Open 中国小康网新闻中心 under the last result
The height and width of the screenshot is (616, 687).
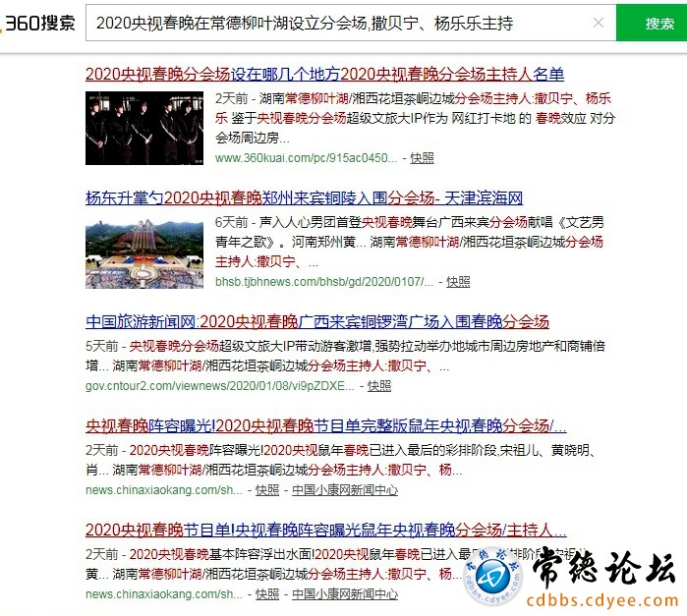[345, 594]
